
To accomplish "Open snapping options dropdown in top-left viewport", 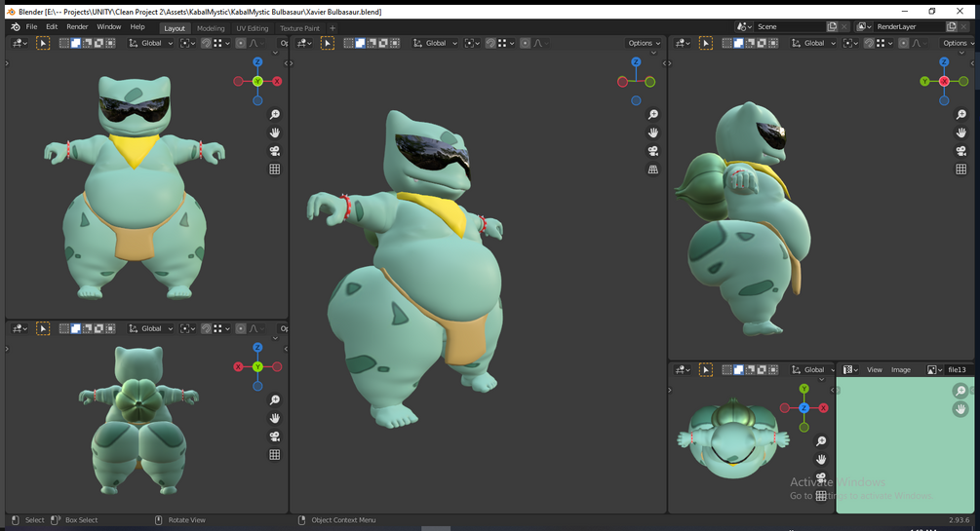I will pyautogui.click(x=222, y=43).
